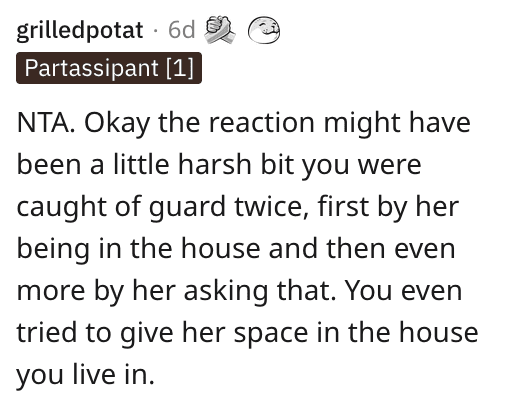Click the word 'twice' in the comment

271,207
